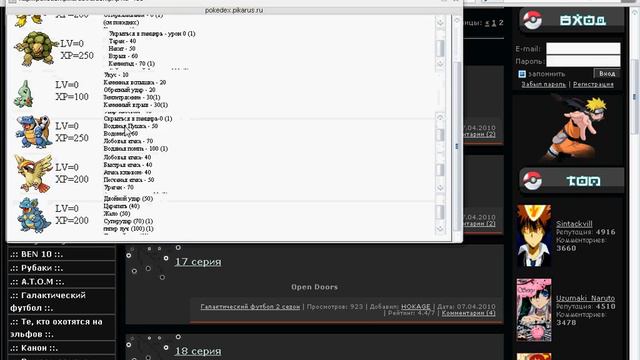Click the Укус - 10 move text

(x=116, y=75)
